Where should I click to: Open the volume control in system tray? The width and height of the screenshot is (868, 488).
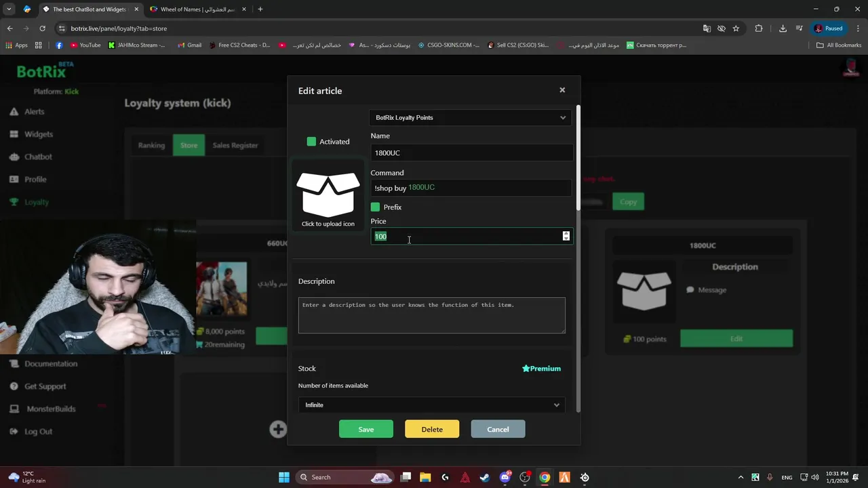pyautogui.click(x=814, y=477)
